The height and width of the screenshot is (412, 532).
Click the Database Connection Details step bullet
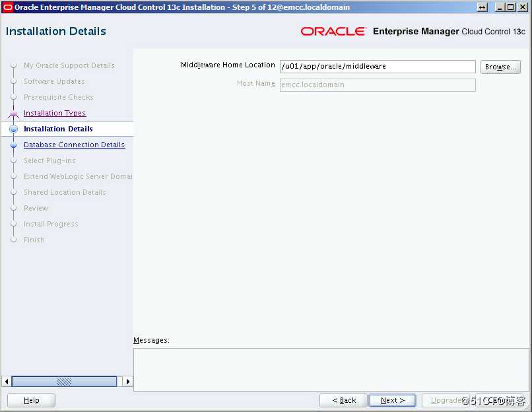point(14,145)
